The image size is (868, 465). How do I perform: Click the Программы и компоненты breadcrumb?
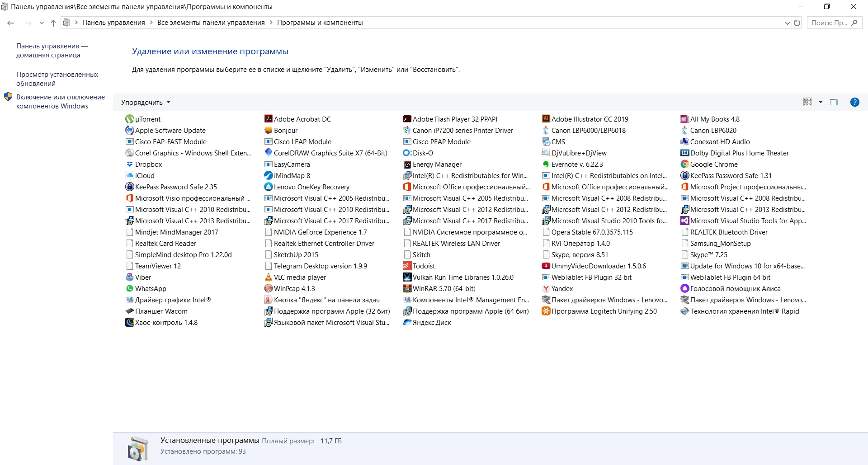320,23
